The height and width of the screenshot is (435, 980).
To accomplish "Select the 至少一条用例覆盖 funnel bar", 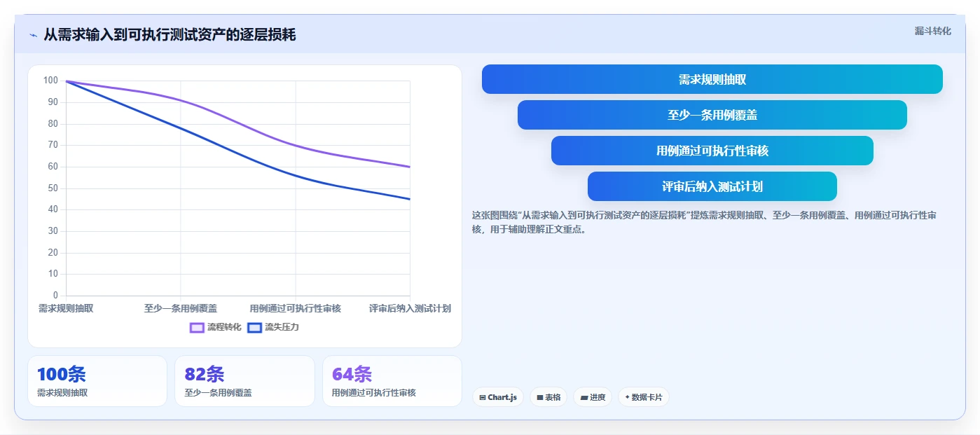I will 712,115.
